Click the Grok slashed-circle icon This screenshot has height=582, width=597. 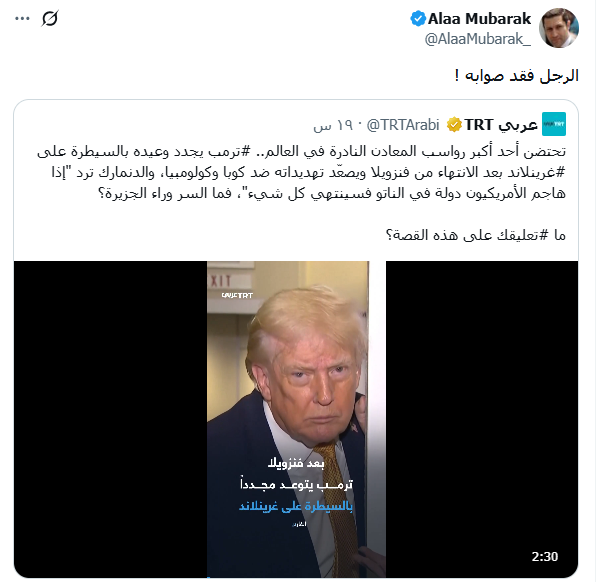[x=50, y=19]
